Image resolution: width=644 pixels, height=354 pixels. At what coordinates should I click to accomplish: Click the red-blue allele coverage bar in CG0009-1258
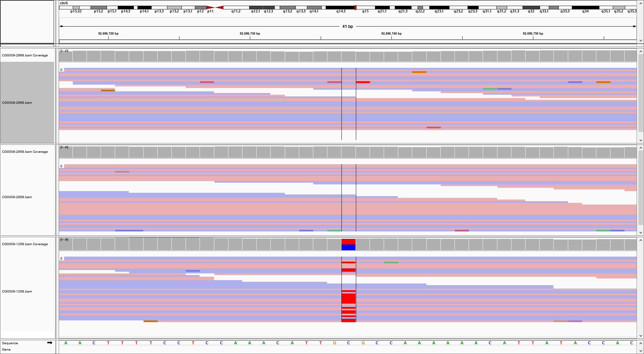[x=348, y=244]
